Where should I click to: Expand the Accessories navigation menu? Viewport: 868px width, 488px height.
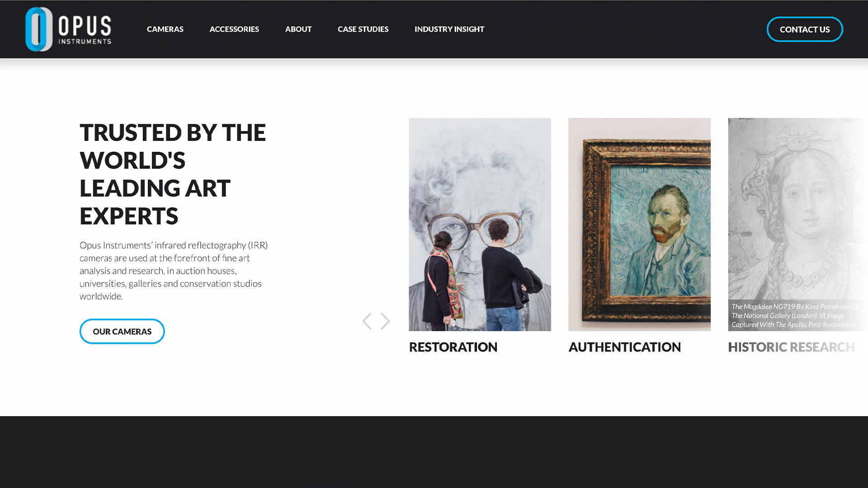pyautogui.click(x=234, y=28)
